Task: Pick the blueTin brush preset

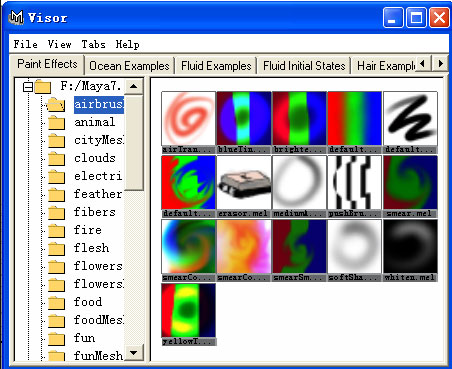Action: (x=244, y=119)
